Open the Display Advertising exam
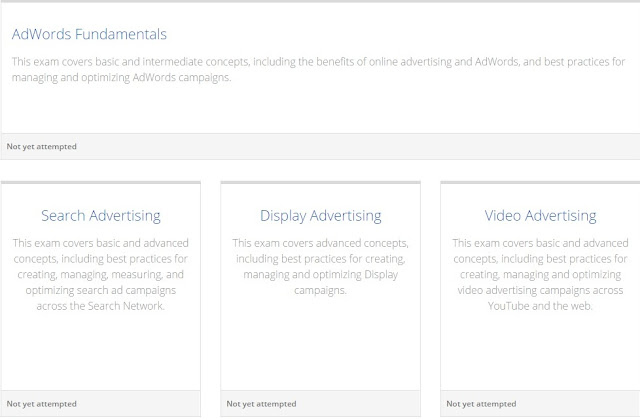640x419 pixels. click(320, 216)
